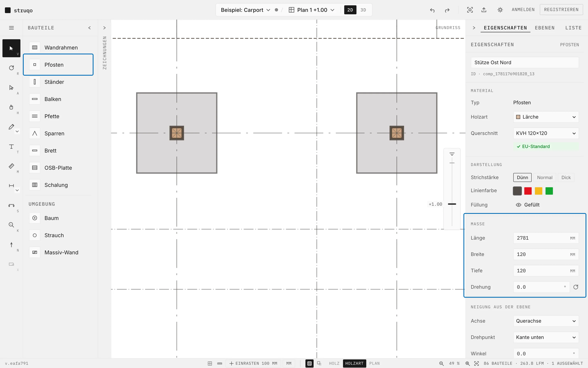Collapse the Bauteile panel
Screen dimensions: 588x368
[x=89, y=28]
